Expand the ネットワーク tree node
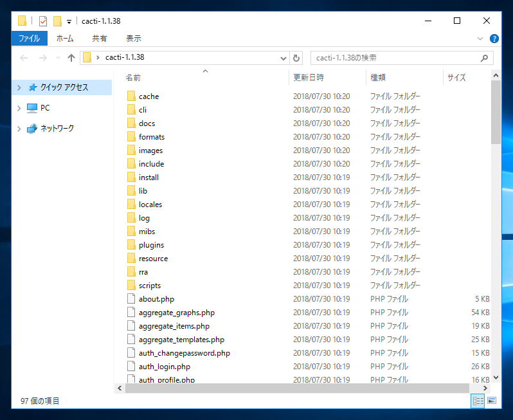The height and width of the screenshot is (420, 513). (19, 129)
